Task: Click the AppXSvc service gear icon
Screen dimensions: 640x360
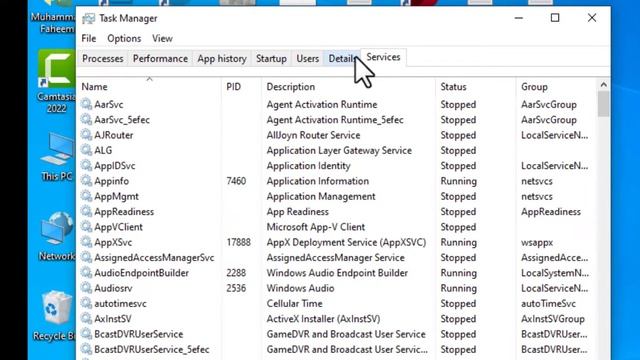Action: click(x=86, y=242)
